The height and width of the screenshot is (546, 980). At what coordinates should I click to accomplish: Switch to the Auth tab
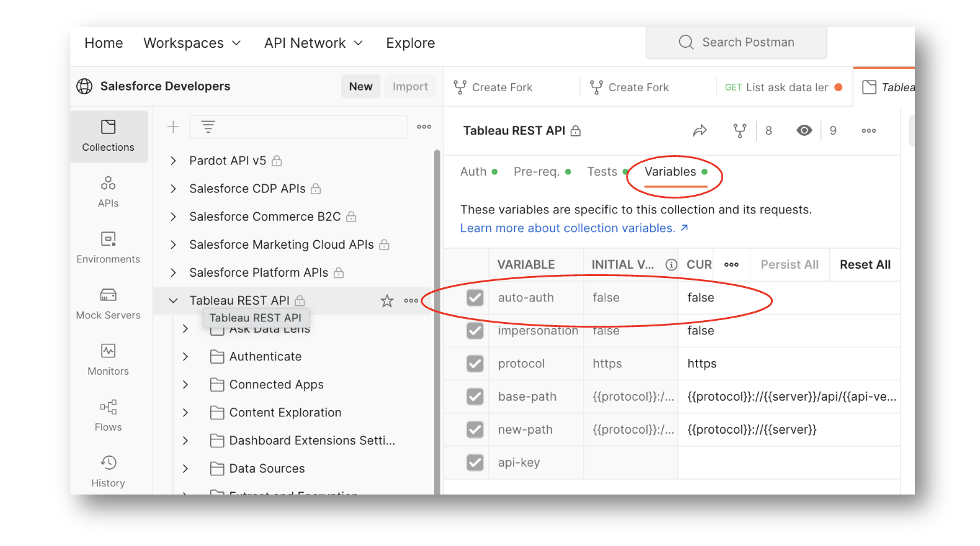pyautogui.click(x=478, y=172)
